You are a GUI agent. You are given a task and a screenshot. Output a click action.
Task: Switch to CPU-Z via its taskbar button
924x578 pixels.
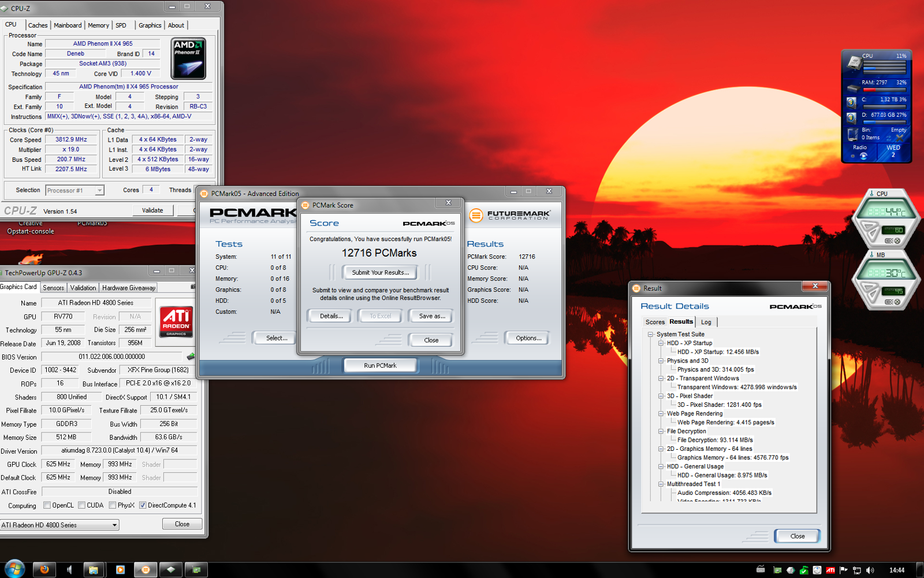(x=171, y=570)
